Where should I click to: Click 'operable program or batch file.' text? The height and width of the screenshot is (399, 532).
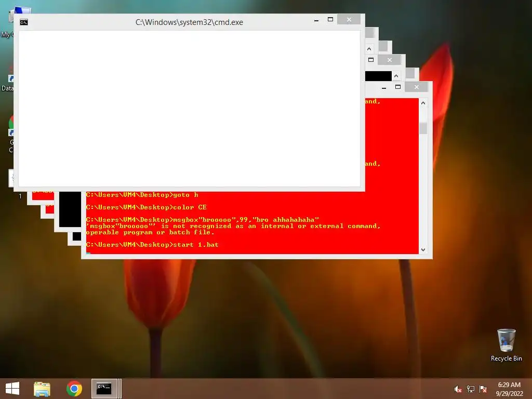[x=150, y=232]
